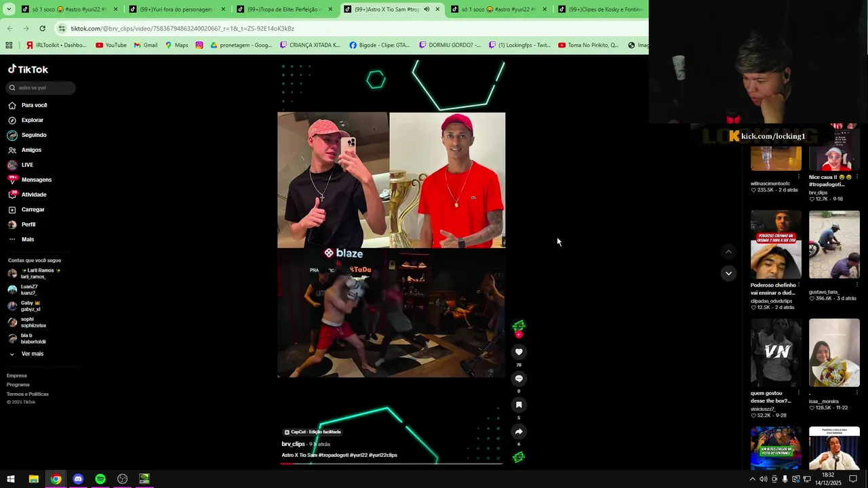Open brv_clips profile link under video
This screenshot has height=488, width=868.
(x=294, y=444)
